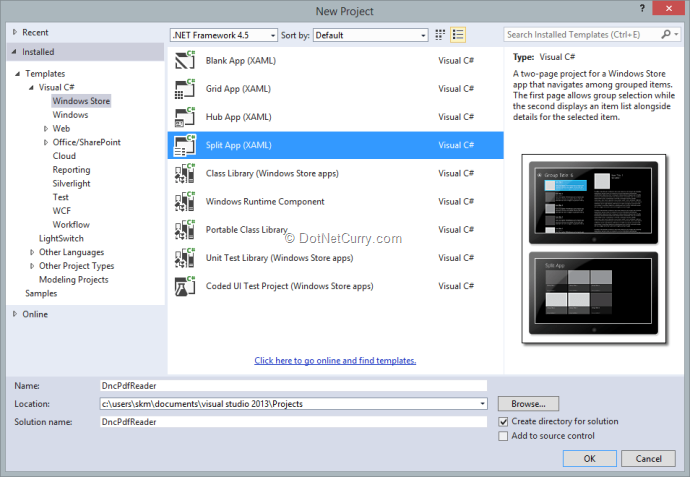This screenshot has width=690, height=477.
Task: Select Hub App (XAML) template name
Action: click(239, 117)
